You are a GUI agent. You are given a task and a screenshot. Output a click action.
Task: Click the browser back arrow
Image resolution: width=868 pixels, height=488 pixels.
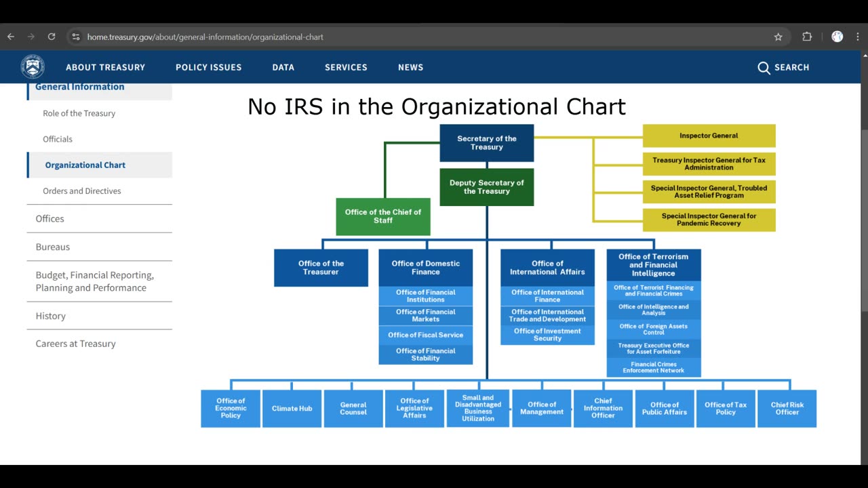tap(11, 37)
